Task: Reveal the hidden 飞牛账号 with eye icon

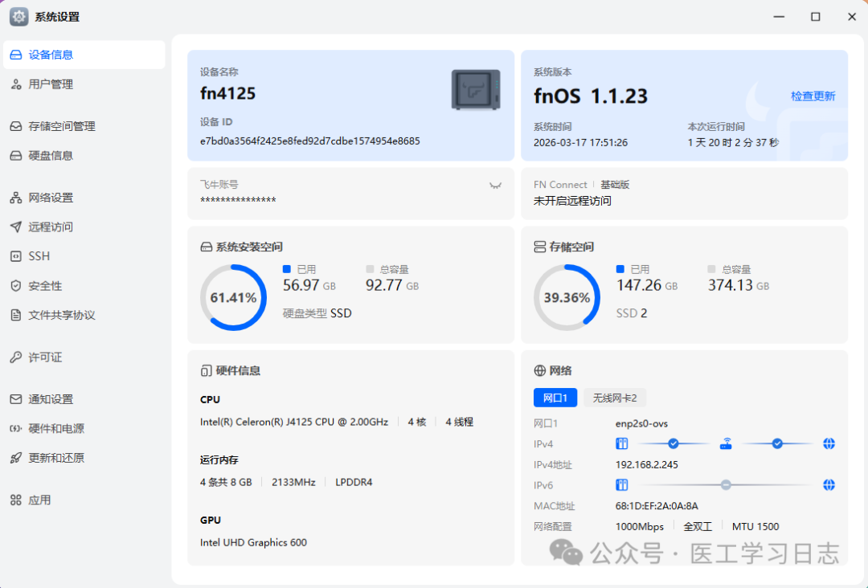Action: pyautogui.click(x=495, y=186)
